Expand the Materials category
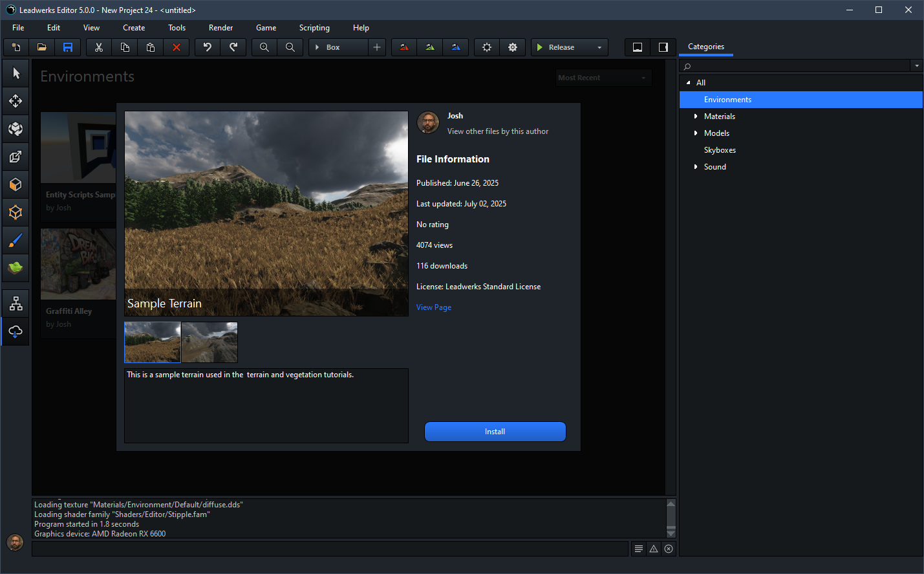 pyautogui.click(x=696, y=116)
